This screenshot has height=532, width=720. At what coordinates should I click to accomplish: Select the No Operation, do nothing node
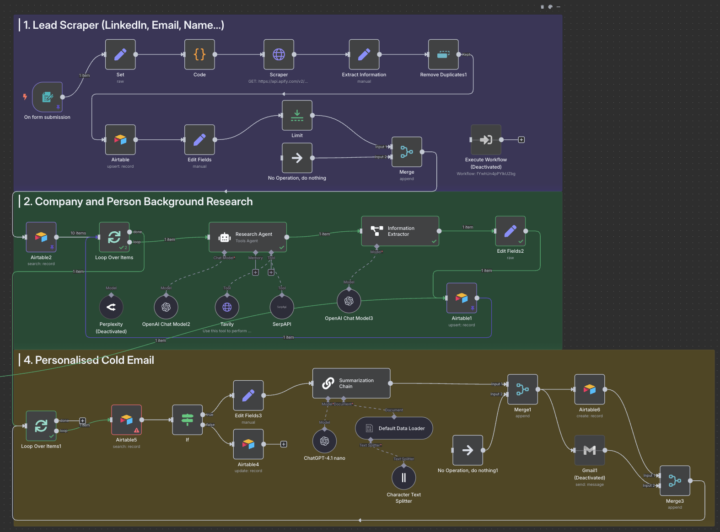(x=297, y=158)
